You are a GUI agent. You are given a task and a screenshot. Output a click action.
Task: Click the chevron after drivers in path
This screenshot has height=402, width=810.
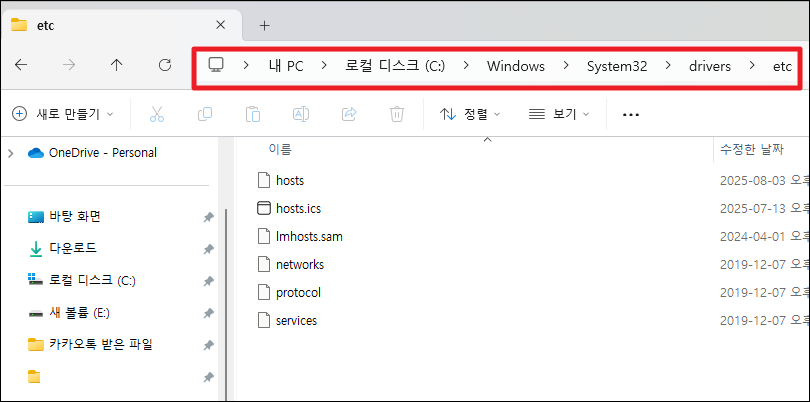[752, 66]
